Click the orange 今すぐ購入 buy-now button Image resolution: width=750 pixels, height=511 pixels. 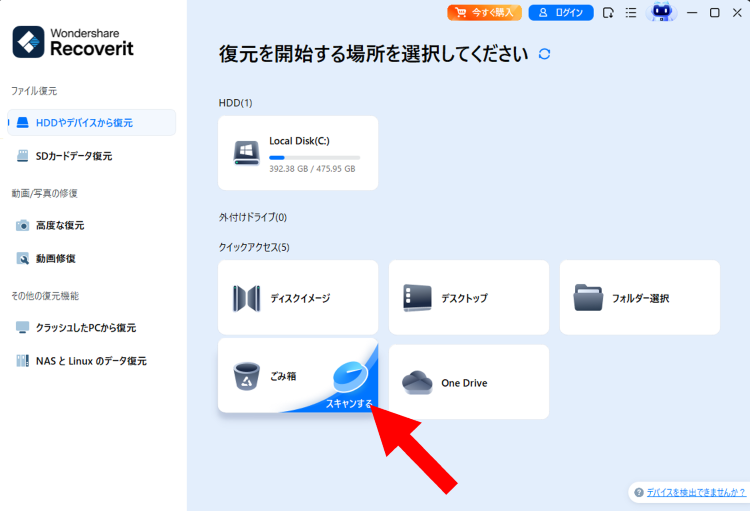pyautogui.click(x=484, y=13)
